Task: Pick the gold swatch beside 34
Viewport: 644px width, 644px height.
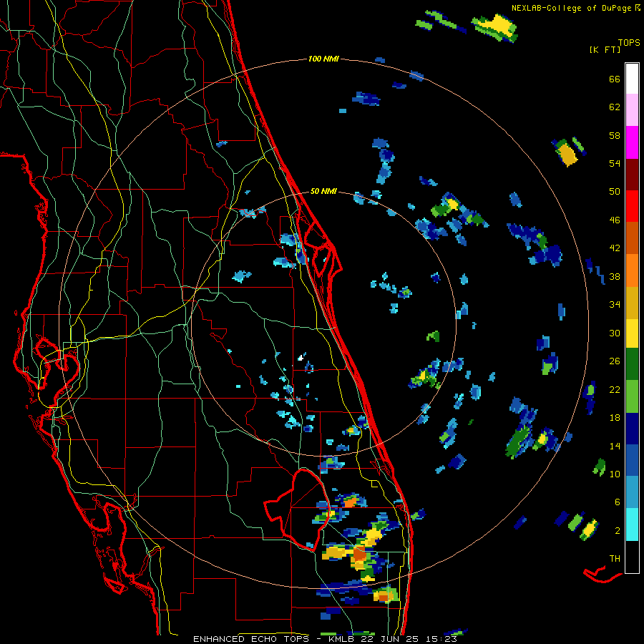Action: click(632, 303)
